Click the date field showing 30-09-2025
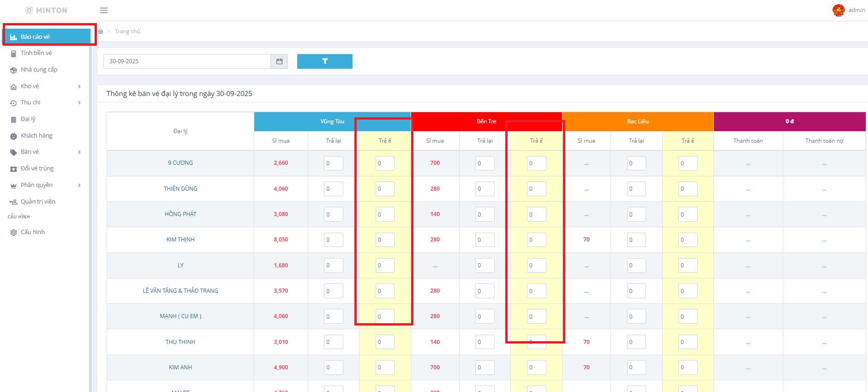868x392 pixels. pos(187,61)
